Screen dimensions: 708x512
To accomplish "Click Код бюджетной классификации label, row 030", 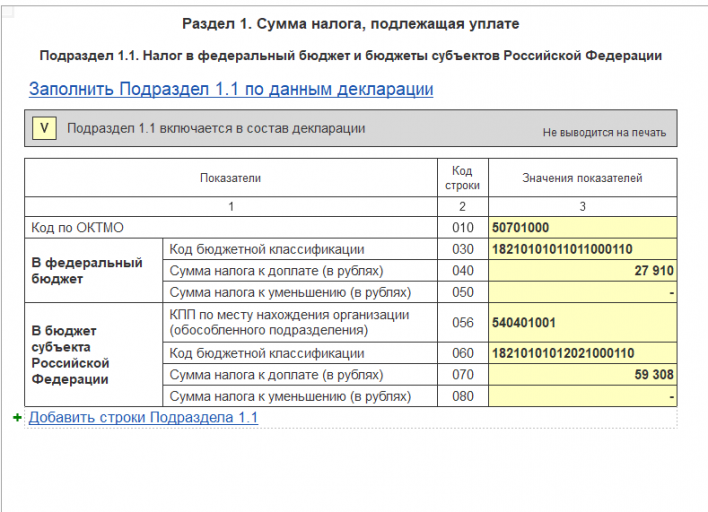I will [267, 249].
